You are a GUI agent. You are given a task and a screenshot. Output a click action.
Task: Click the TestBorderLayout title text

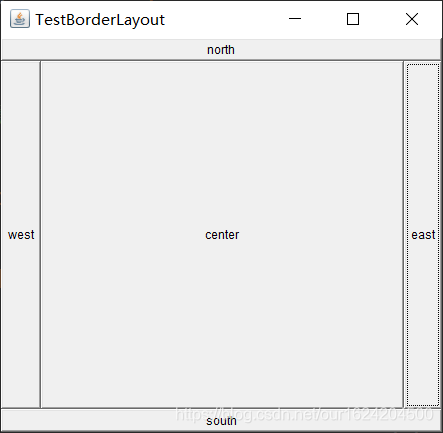point(100,20)
